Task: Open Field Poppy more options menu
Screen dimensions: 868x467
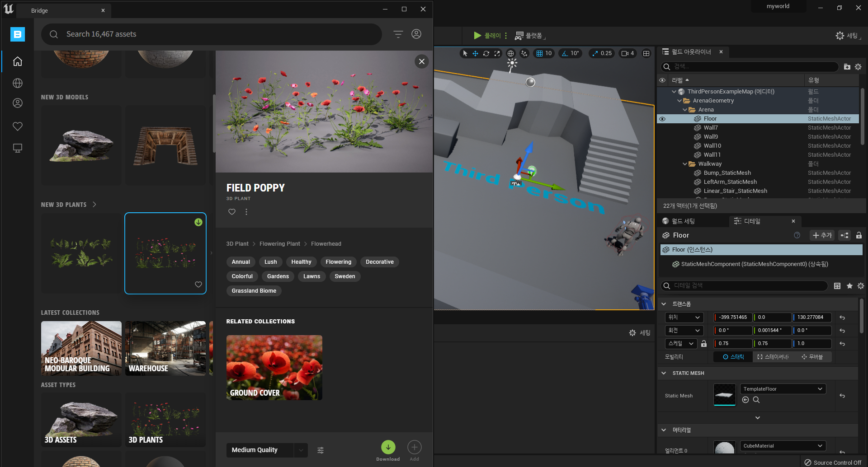Action: (x=246, y=212)
